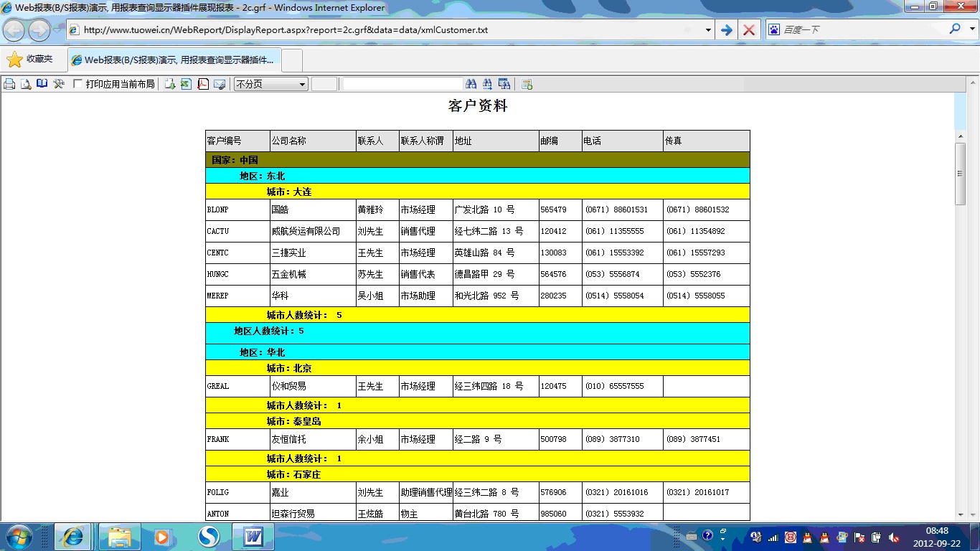This screenshot has height=551, width=980.
Task: Send the report by email icon
Action: coord(220,84)
